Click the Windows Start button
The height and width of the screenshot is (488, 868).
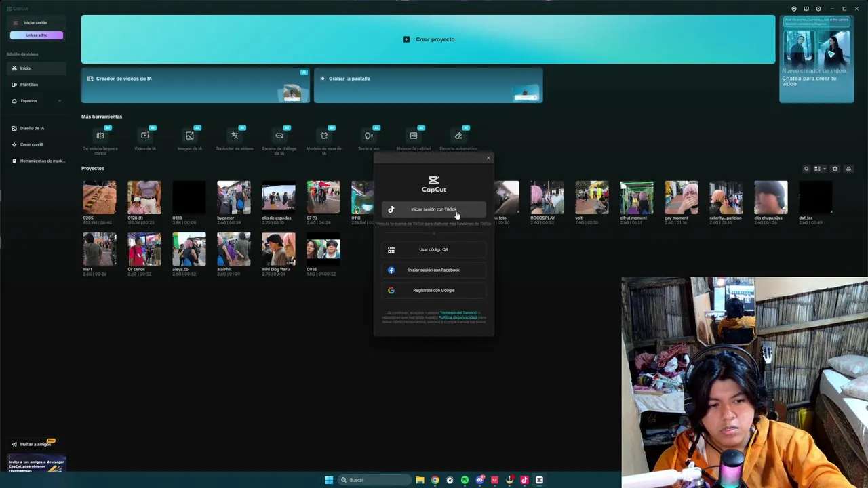tap(329, 480)
